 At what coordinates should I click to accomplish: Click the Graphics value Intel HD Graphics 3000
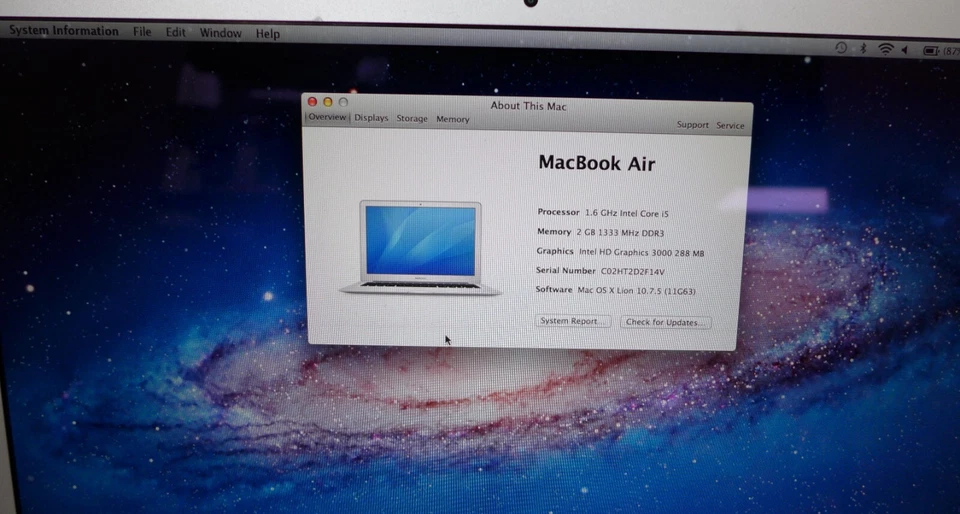click(x=642, y=252)
